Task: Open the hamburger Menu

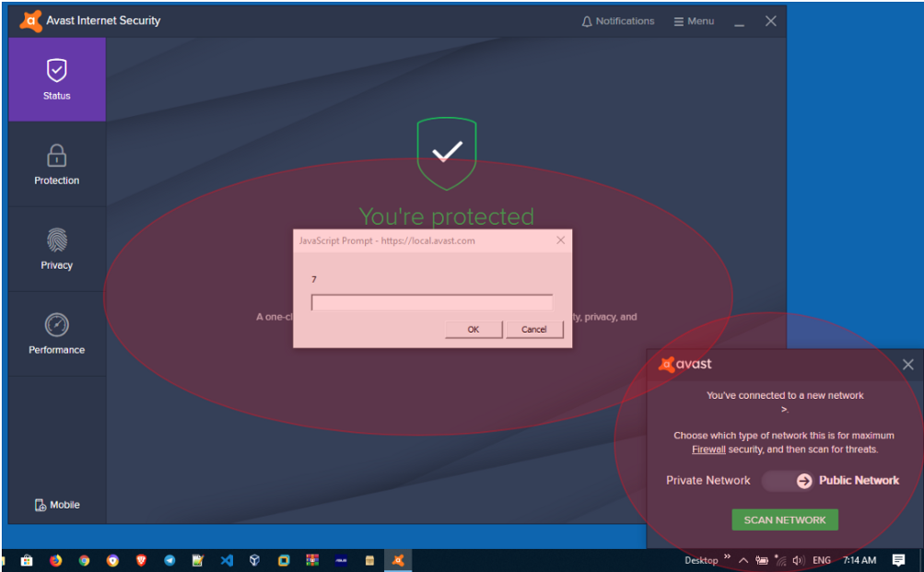Action: (694, 21)
